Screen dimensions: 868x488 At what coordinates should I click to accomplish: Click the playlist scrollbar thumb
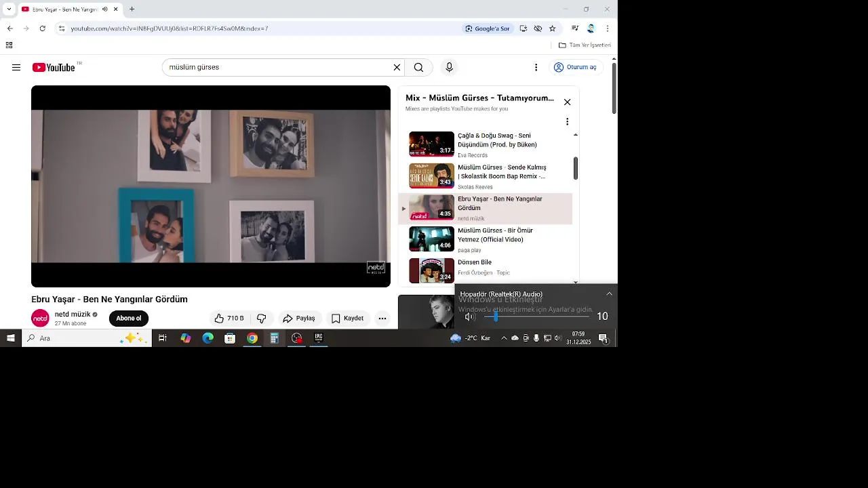click(x=576, y=169)
